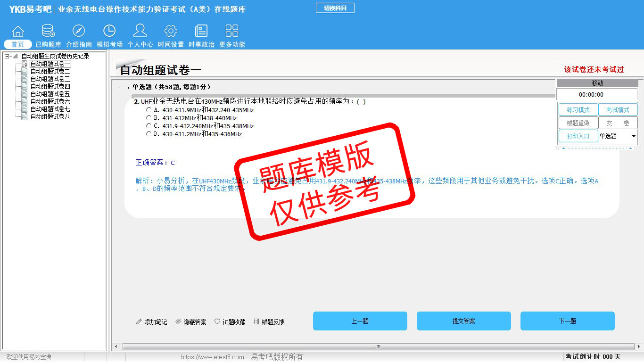Hand in the paper with 交卷

[618, 123]
